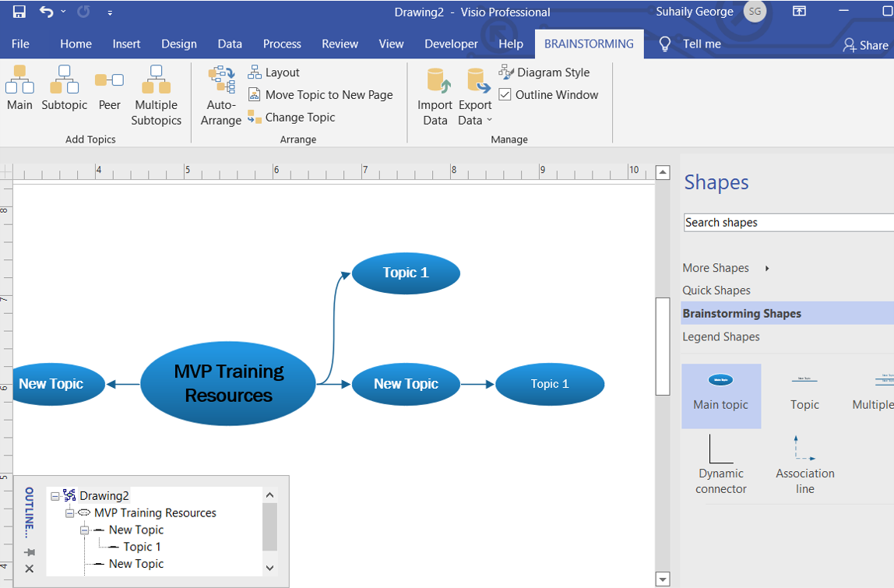Add a Subtopic from the ribbon
The image size is (894, 588).
coord(64,88)
